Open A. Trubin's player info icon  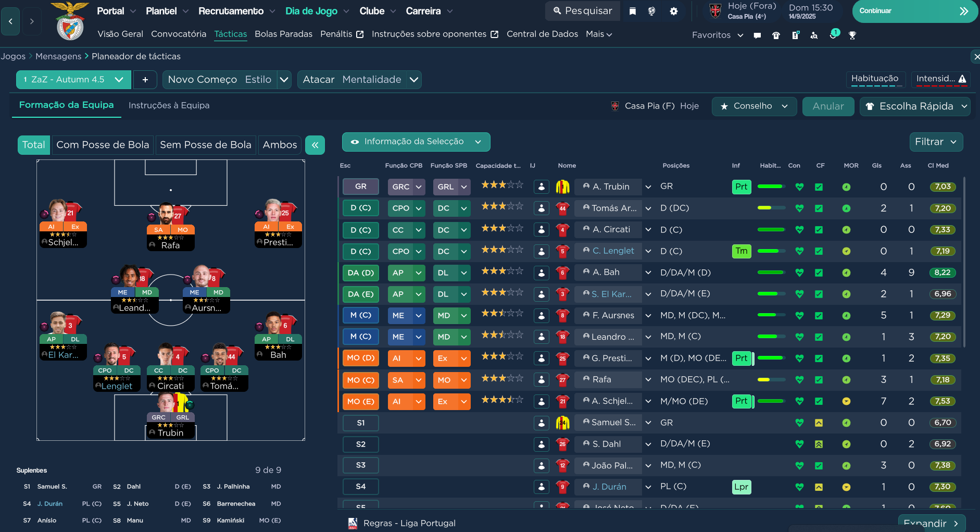coord(542,187)
